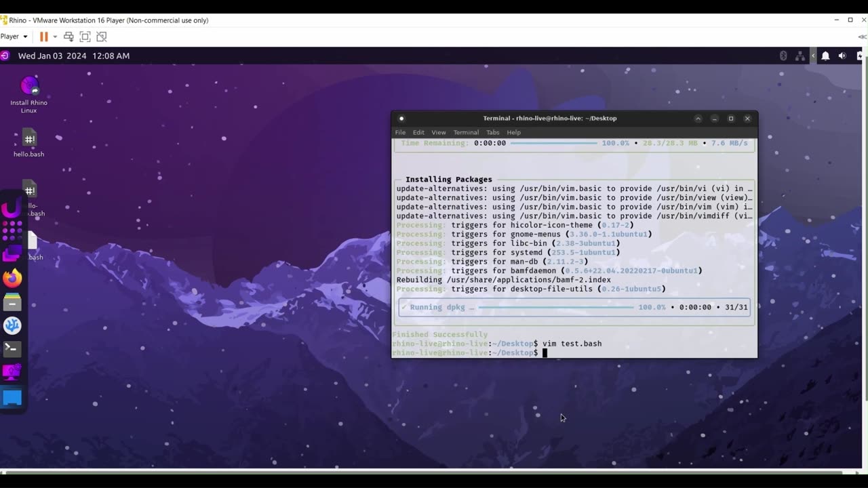This screenshot has height=488, width=868.
Task: Minimize the terminal window
Action: click(715, 118)
